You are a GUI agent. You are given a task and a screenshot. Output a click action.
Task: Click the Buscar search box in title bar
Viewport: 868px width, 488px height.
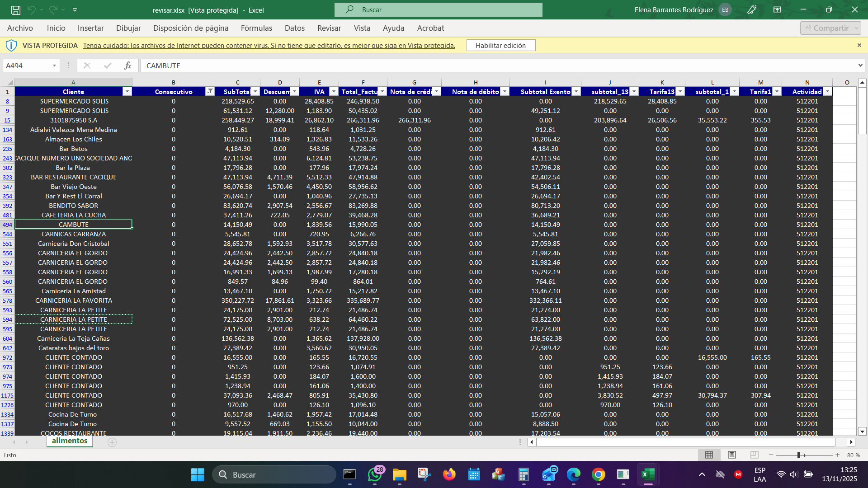pos(438,9)
